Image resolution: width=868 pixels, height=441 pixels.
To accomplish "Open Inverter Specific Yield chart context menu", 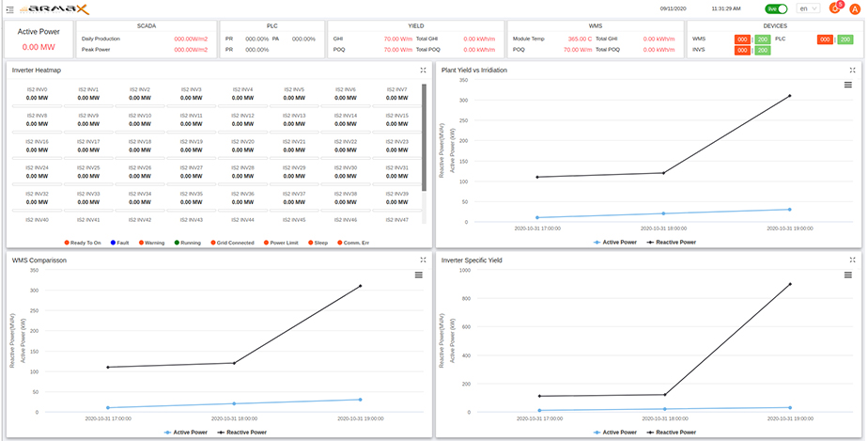I will 847,275.
